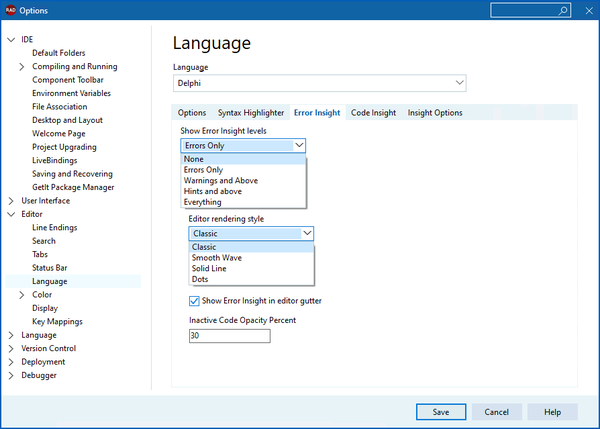
Task: Pick Solid Line rendering style
Action: [251, 268]
